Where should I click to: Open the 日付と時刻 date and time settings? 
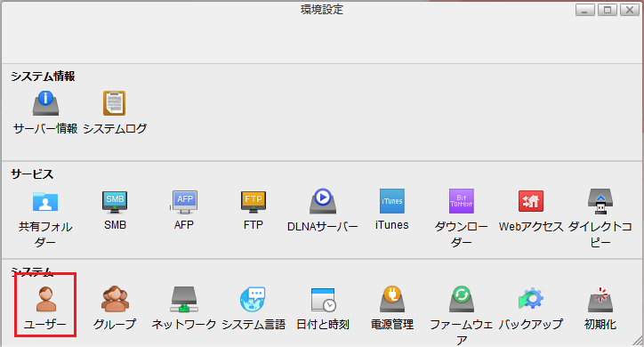323,299
